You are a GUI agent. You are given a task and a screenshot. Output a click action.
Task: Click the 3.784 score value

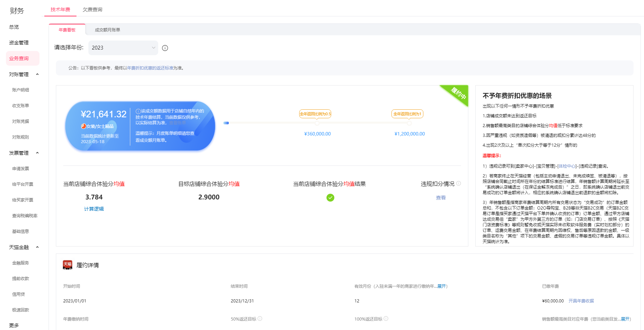(x=94, y=197)
